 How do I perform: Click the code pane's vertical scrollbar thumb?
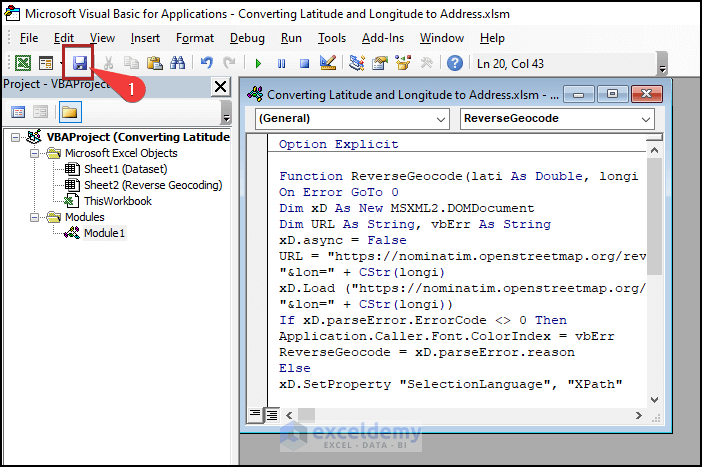coord(654,216)
